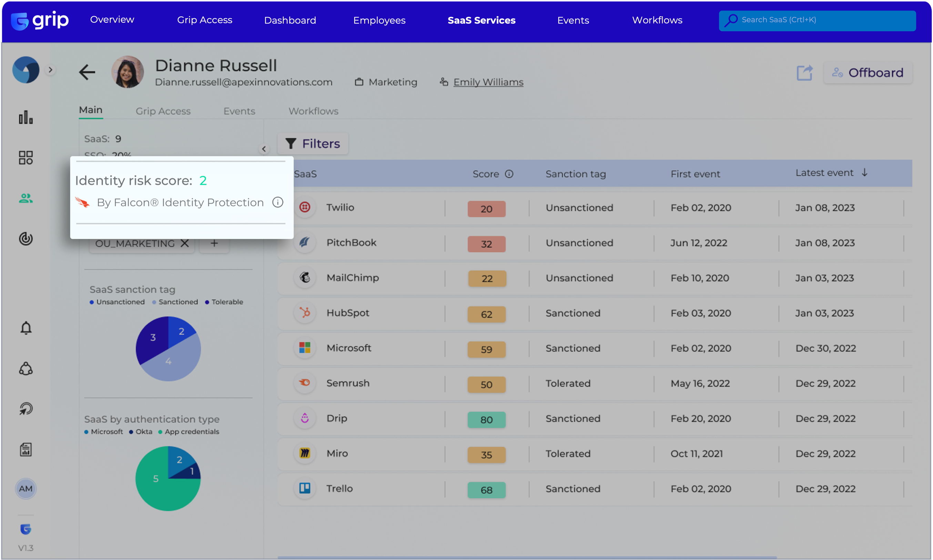Click the Sanction tag column header
Image resolution: width=933 pixels, height=560 pixels.
[x=576, y=174]
